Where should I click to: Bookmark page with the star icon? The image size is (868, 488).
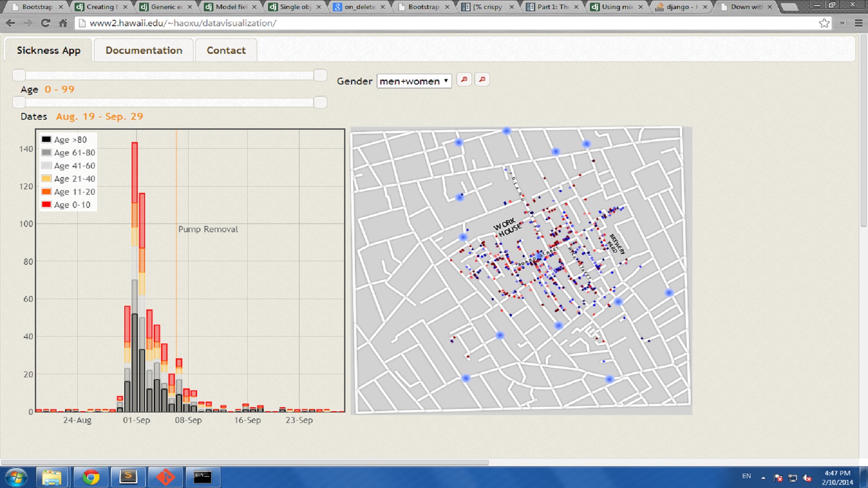824,23
